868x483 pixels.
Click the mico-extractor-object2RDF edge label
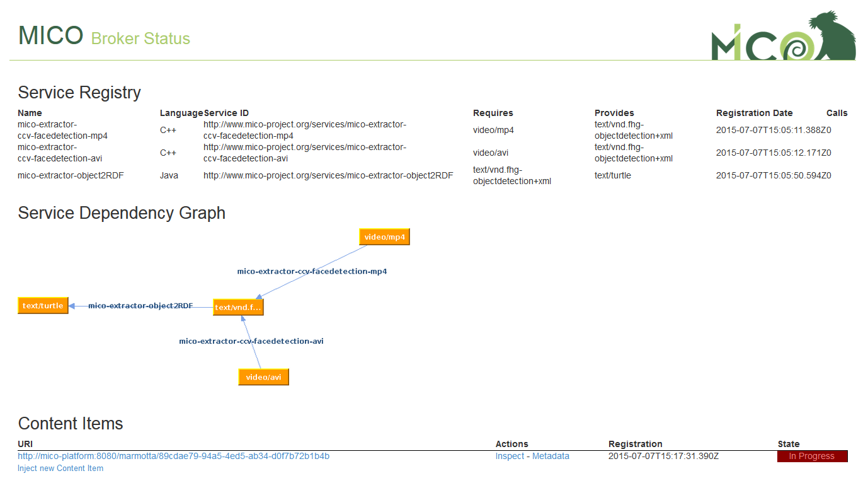pyautogui.click(x=140, y=306)
